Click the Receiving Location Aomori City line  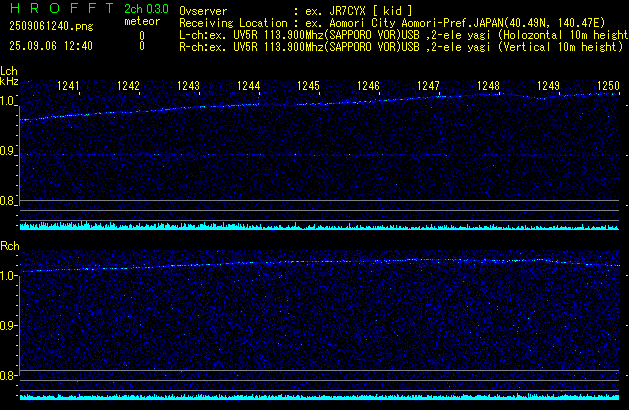click(392, 23)
